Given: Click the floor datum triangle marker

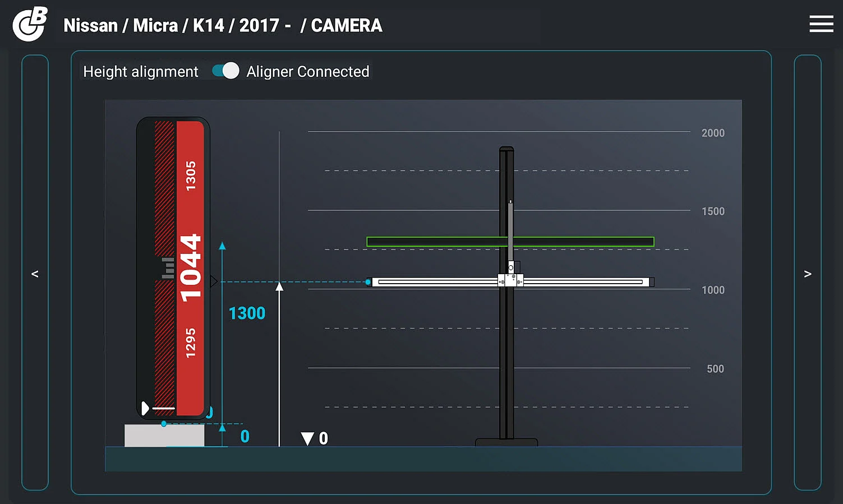Looking at the screenshot, I should coord(307,438).
